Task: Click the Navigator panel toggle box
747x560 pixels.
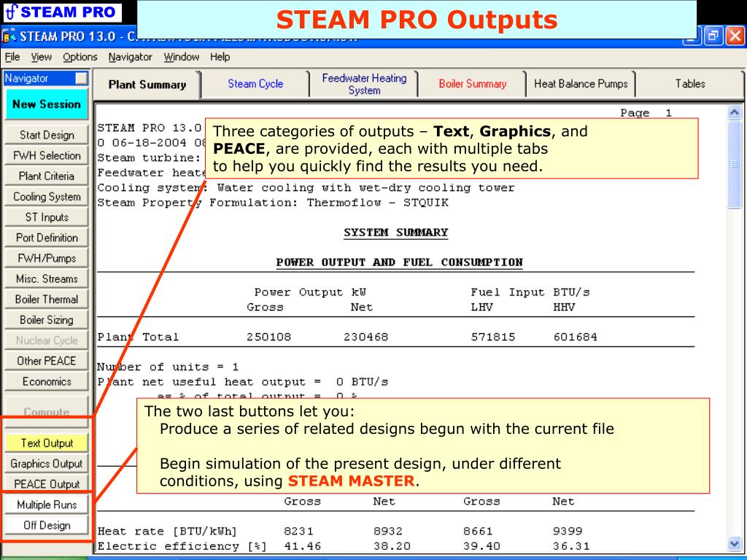Action: pyautogui.click(x=82, y=78)
